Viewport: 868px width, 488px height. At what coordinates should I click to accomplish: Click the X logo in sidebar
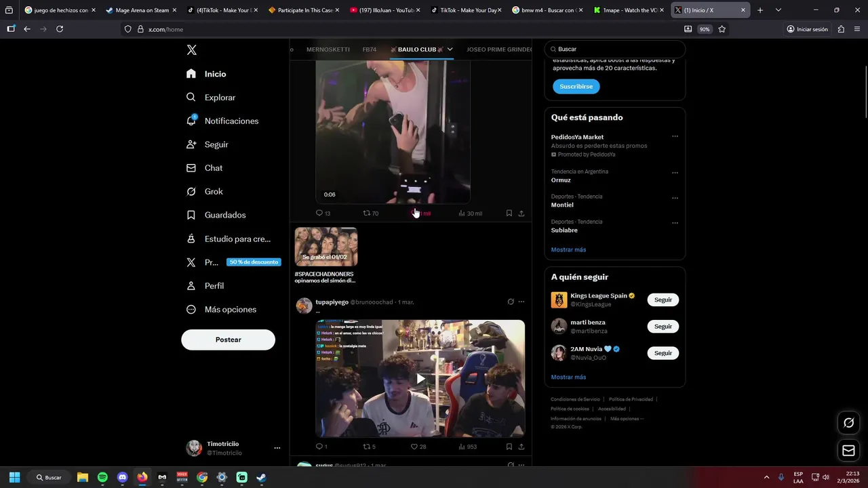[x=192, y=50]
